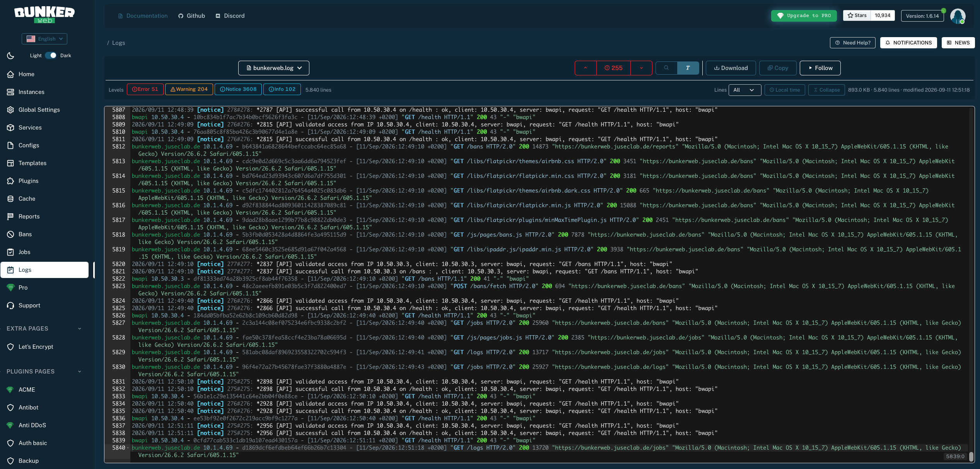Click Follow to tail the log

click(x=820, y=68)
